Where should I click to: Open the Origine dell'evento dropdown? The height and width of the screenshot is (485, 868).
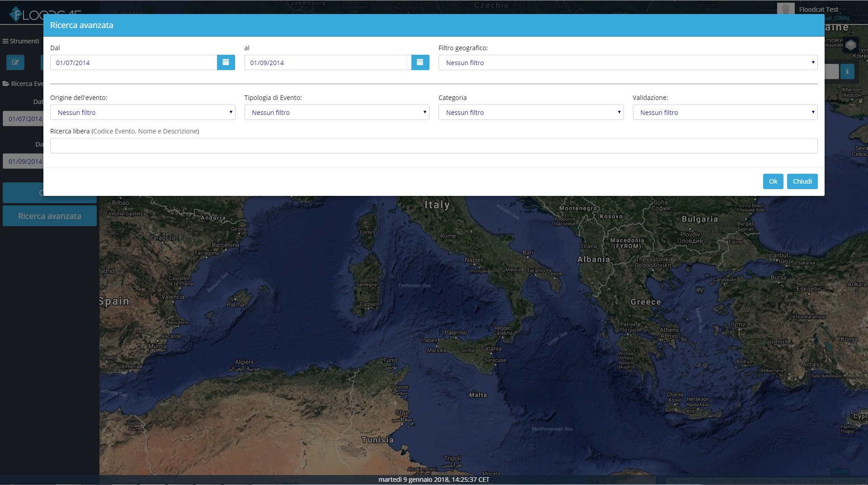(x=142, y=112)
